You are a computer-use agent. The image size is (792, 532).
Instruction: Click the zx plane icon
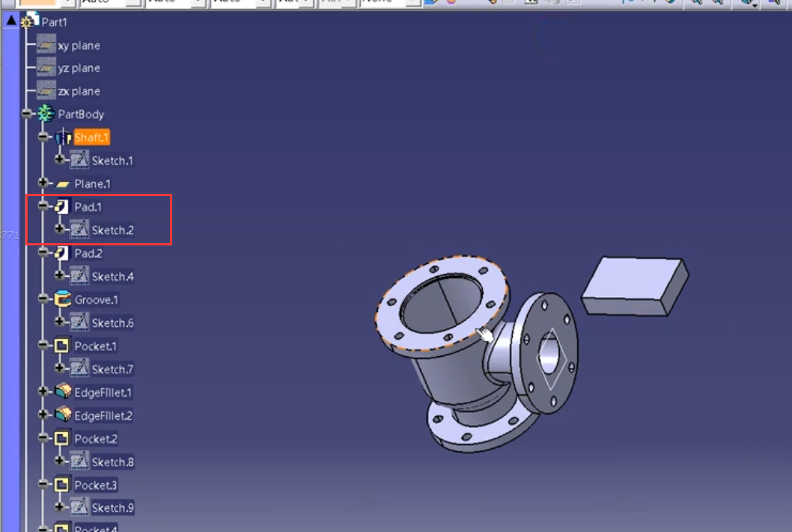(x=46, y=91)
